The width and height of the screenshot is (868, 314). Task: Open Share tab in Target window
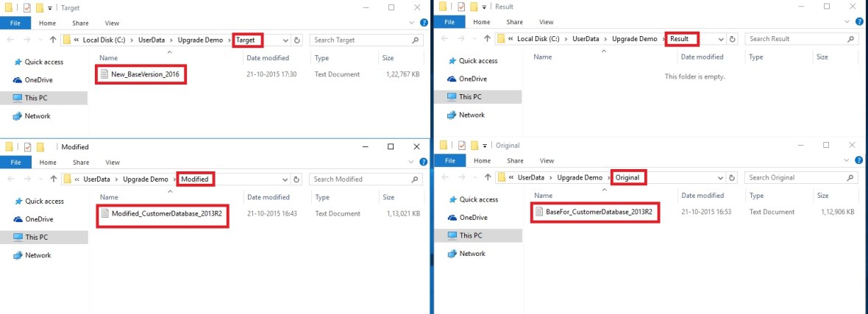(x=81, y=23)
